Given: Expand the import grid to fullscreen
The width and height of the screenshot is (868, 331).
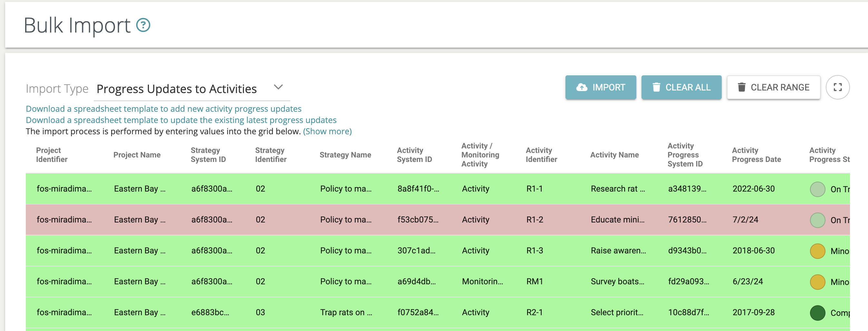Looking at the screenshot, I should pos(838,87).
